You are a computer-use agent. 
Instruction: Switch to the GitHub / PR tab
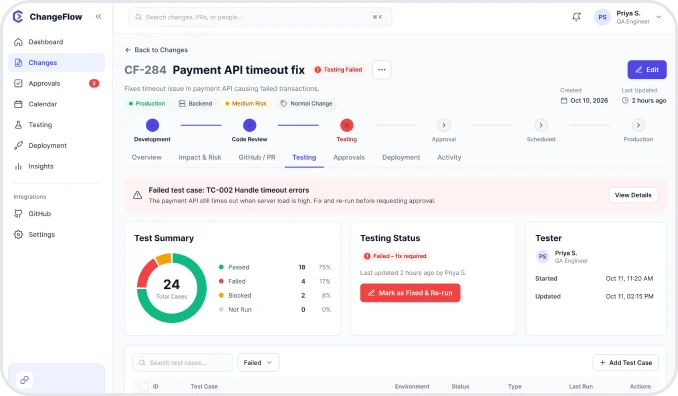tap(257, 157)
